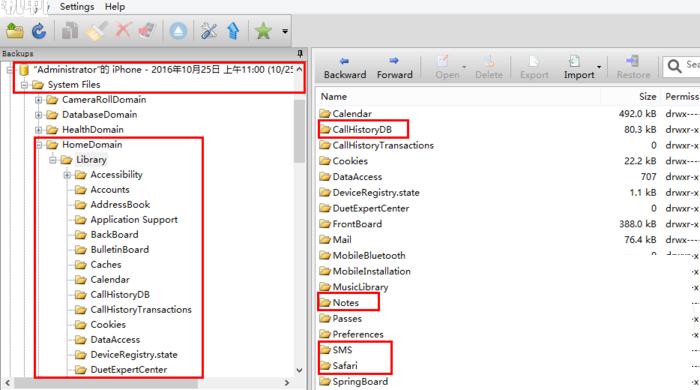Click the green star favorites icon
Viewport: 700px width, 390px height.
click(263, 31)
